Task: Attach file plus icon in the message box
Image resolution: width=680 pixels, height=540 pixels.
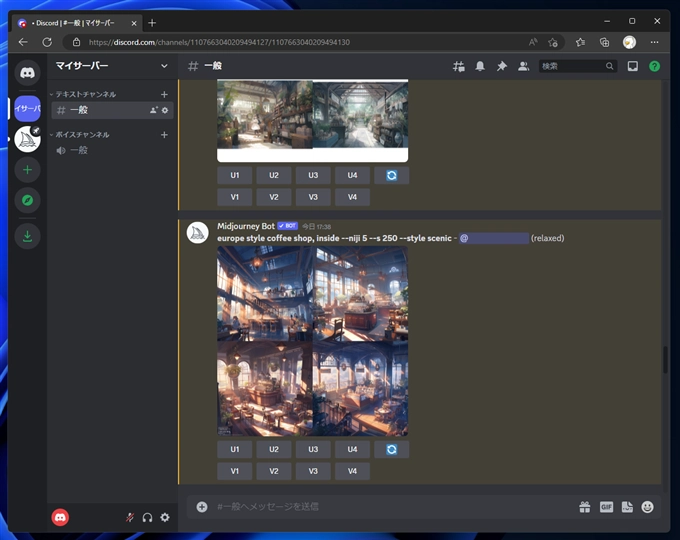Action: coord(202,507)
